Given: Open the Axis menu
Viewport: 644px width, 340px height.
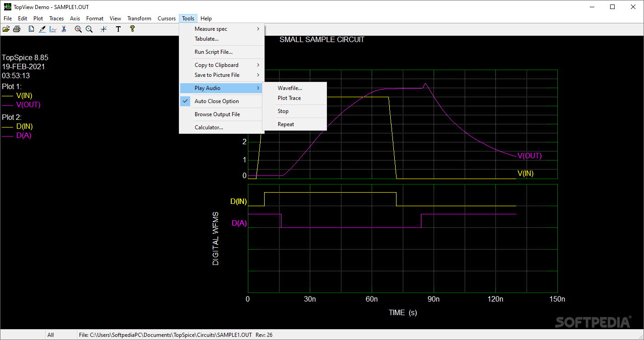Looking at the screenshot, I should point(75,19).
